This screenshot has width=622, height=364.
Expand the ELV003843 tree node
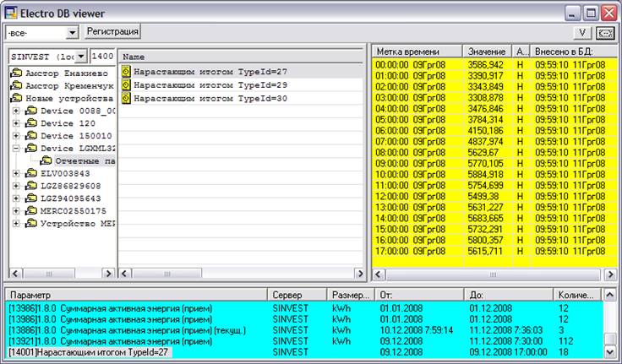tap(17, 173)
